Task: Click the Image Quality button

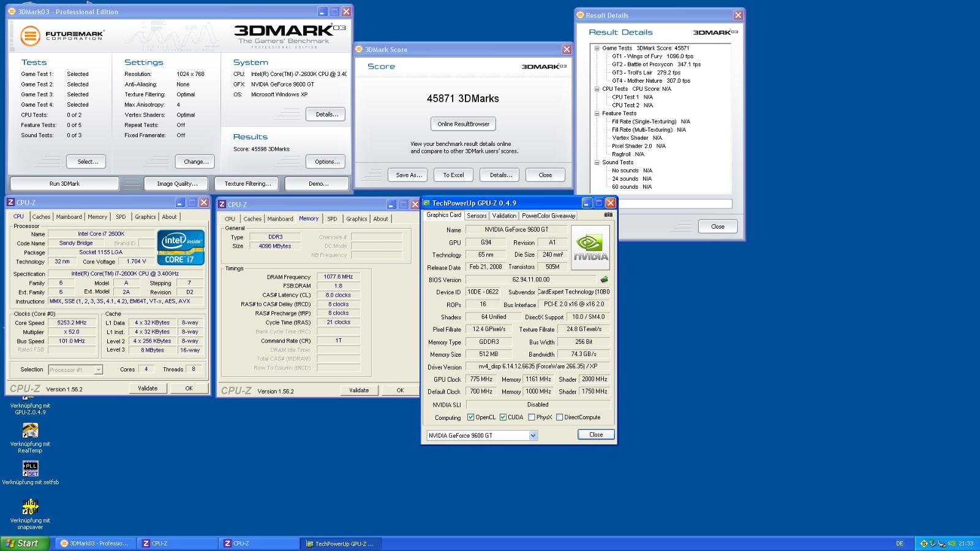Action: click(x=177, y=183)
